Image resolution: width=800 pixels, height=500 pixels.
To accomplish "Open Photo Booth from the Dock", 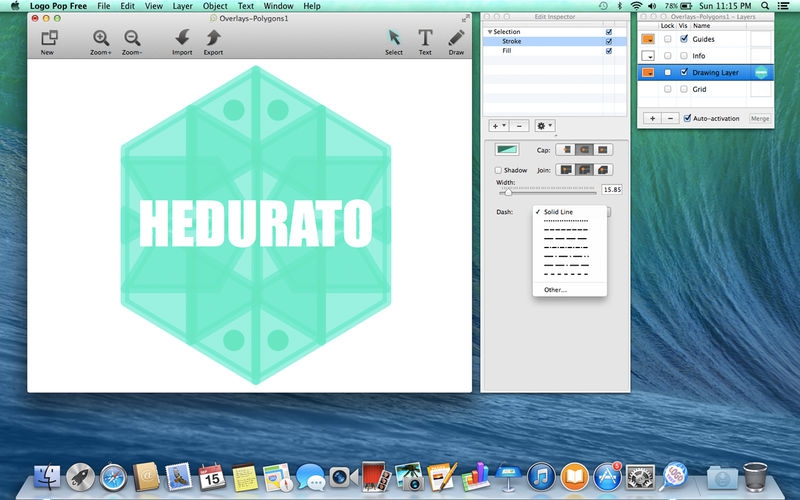I will coord(376,477).
